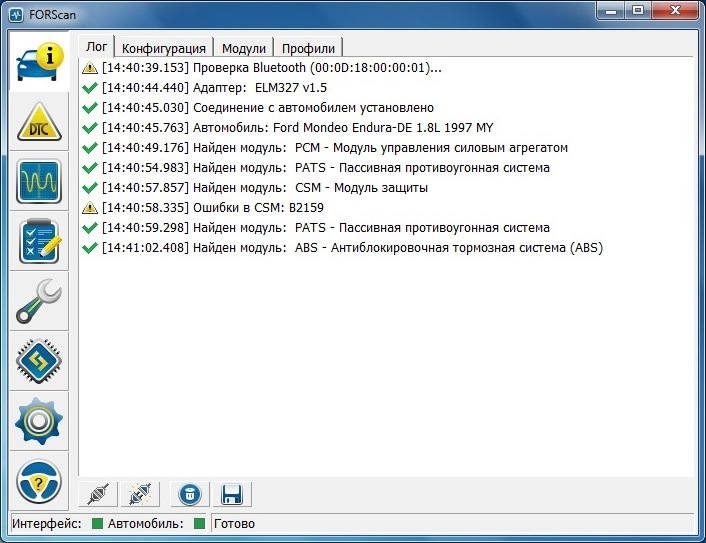Click the disconnect from vehicle button

(x=140, y=494)
